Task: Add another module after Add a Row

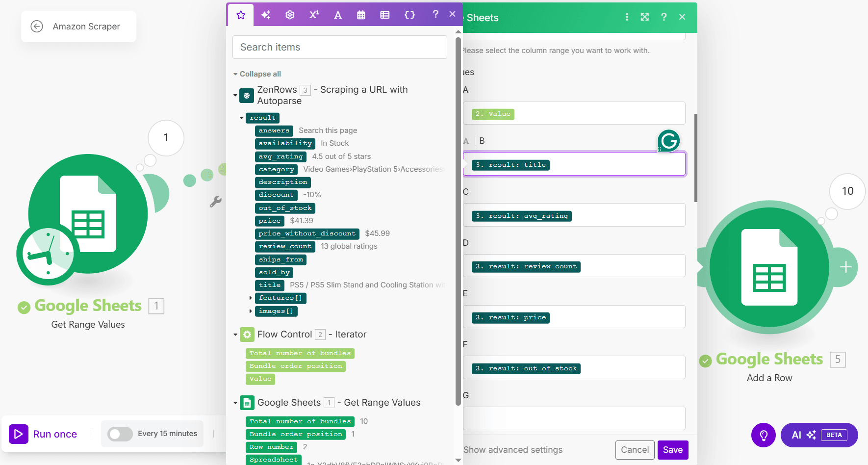Action: (x=845, y=267)
